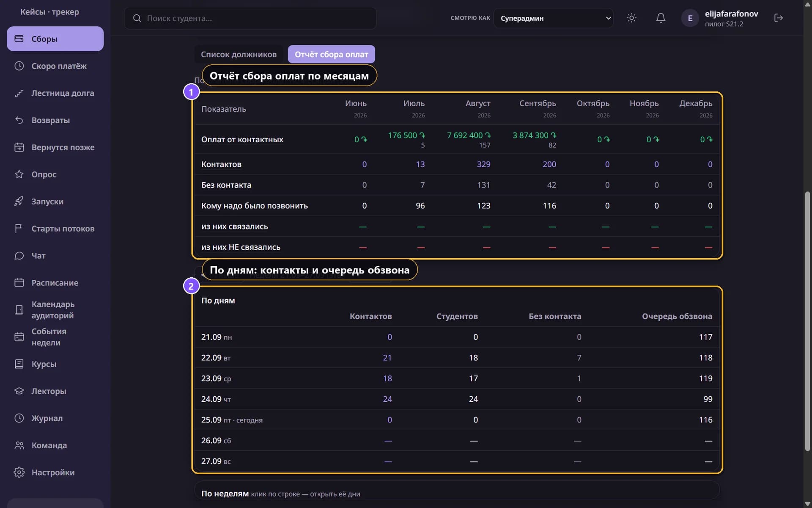
Task: Toggle light/dark theme sun icon
Action: [x=631, y=18]
